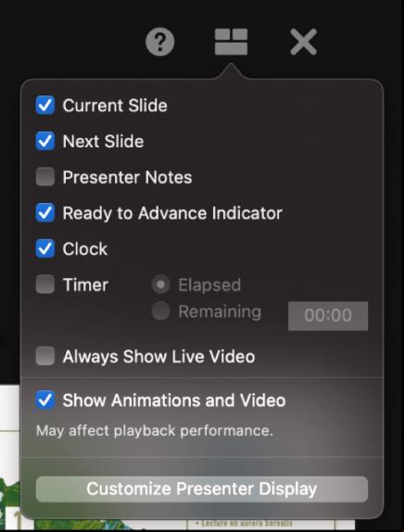Click the Clock option label
Image resolution: width=404 pixels, height=532 pixels.
(85, 248)
